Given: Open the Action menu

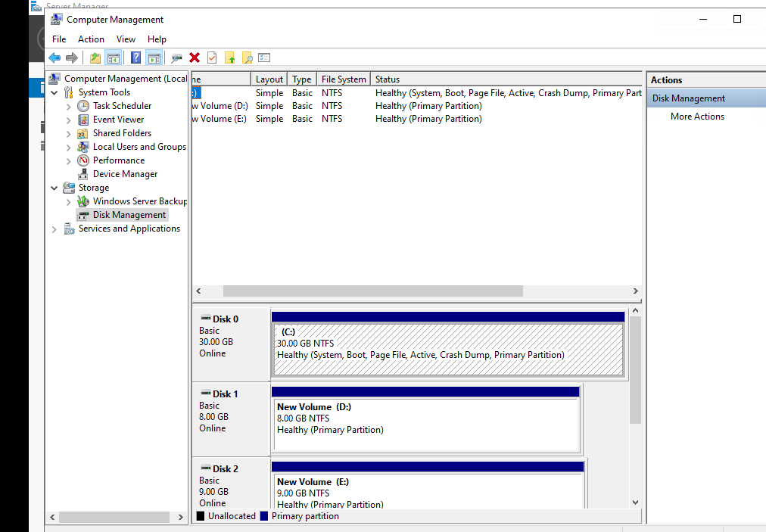Looking at the screenshot, I should pyautogui.click(x=91, y=39).
